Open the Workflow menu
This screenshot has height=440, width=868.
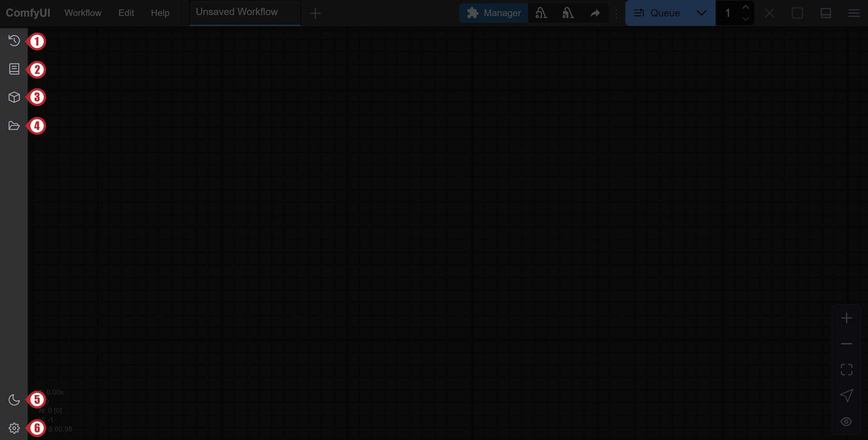(83, 13)
